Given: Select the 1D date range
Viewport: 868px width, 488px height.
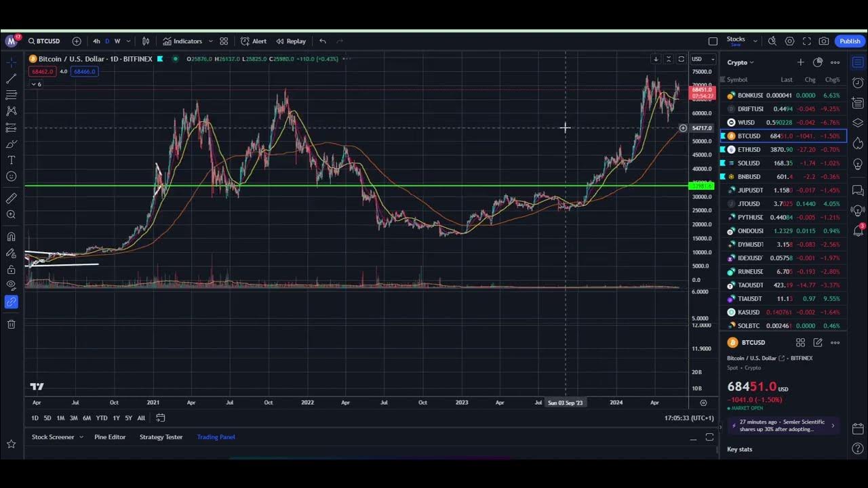Looking at the screenshot, I should [35, 418].
